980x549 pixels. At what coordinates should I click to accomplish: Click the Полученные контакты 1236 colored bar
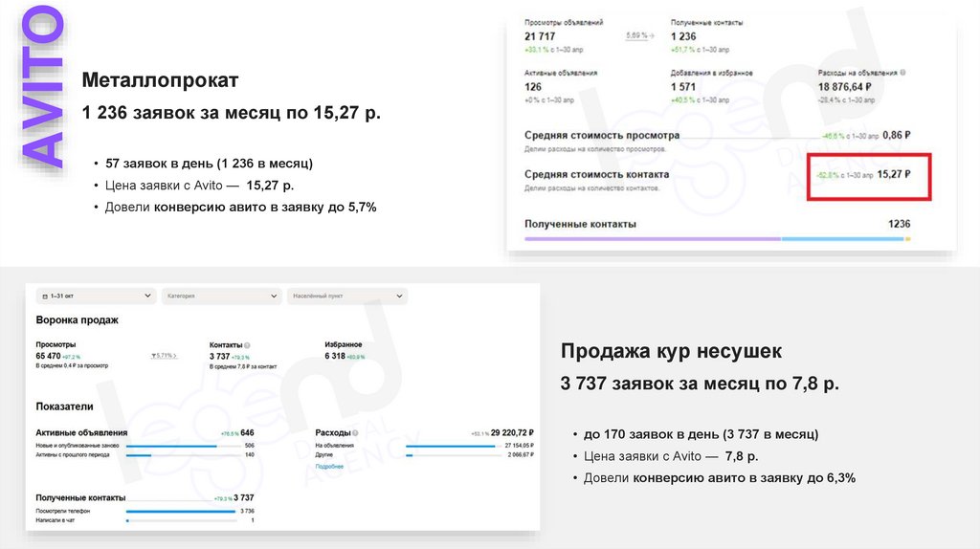point(718,238)
